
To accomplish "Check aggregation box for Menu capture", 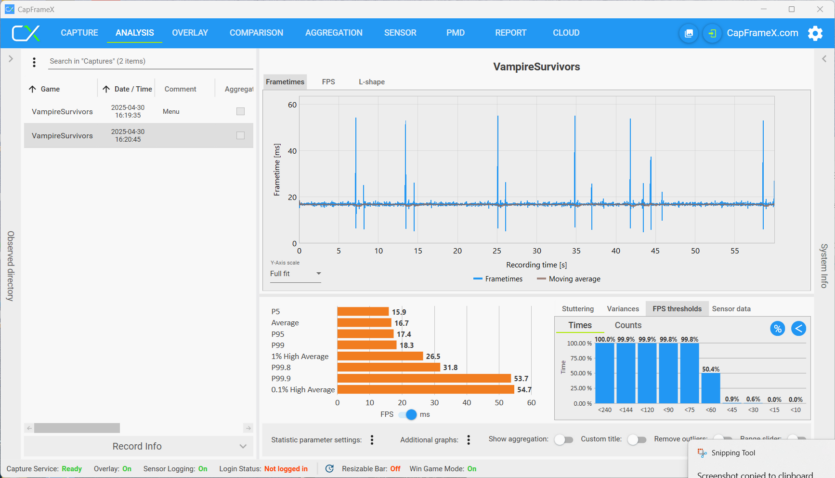I will tap(240, 111).
